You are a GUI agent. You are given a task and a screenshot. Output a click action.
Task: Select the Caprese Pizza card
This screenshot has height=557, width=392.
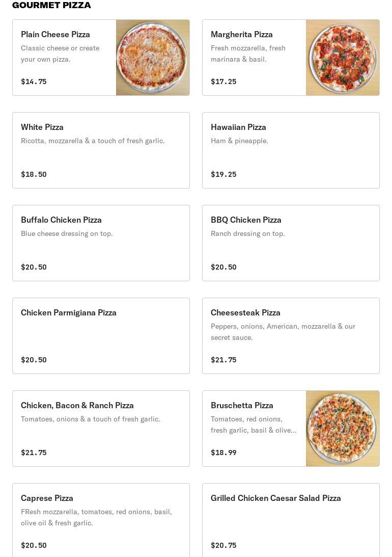101,520
